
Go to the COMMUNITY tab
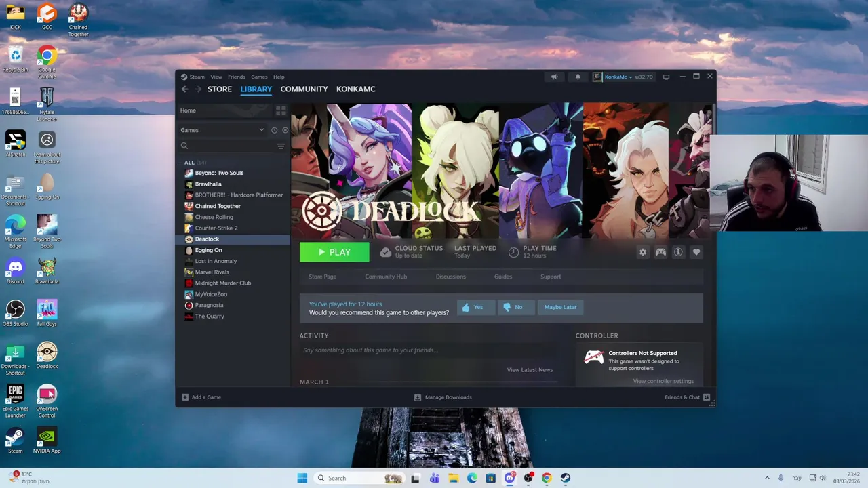pos(304,89)
